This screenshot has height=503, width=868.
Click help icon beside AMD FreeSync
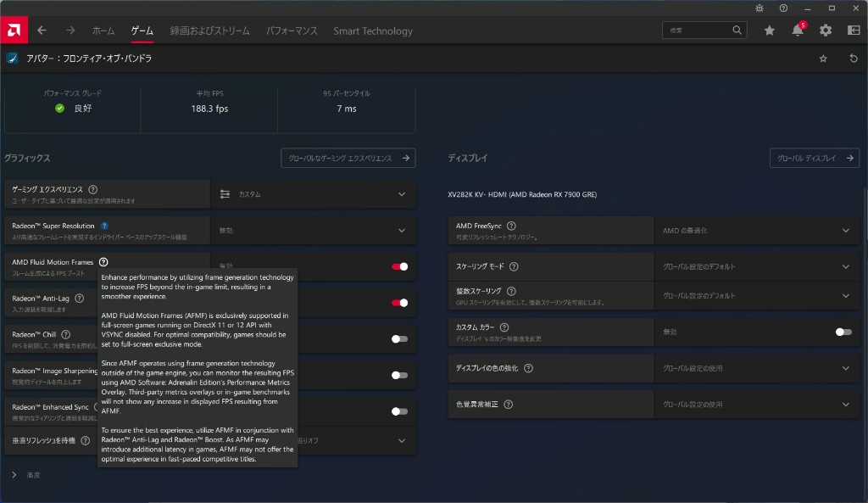point(511,226)
